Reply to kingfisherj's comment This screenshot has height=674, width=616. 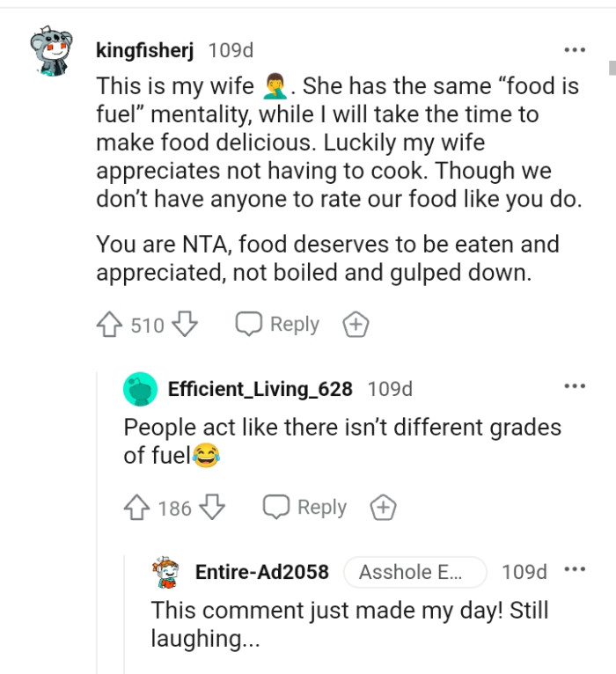point(277,325)
